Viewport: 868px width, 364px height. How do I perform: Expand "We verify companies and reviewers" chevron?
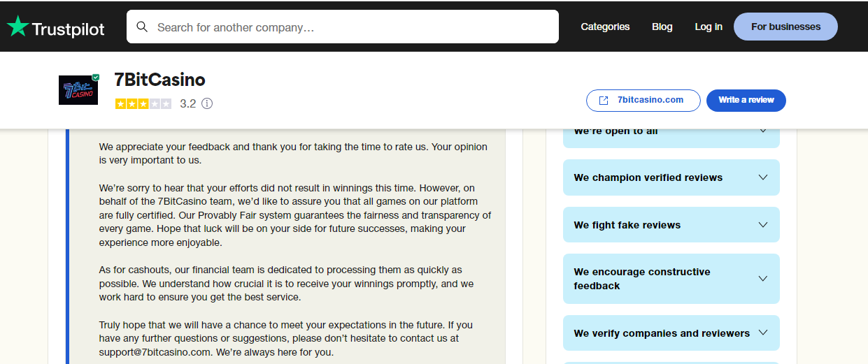pyautogui.click(x=763, y=333)
